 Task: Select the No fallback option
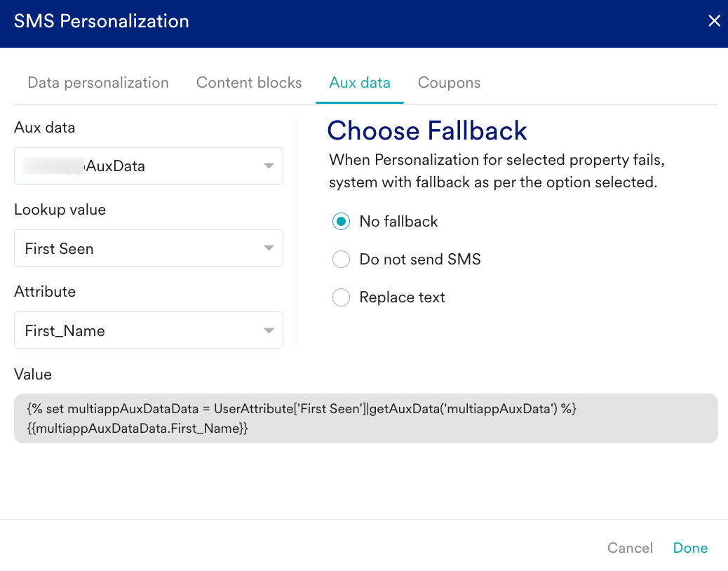(x=341, y=222)
